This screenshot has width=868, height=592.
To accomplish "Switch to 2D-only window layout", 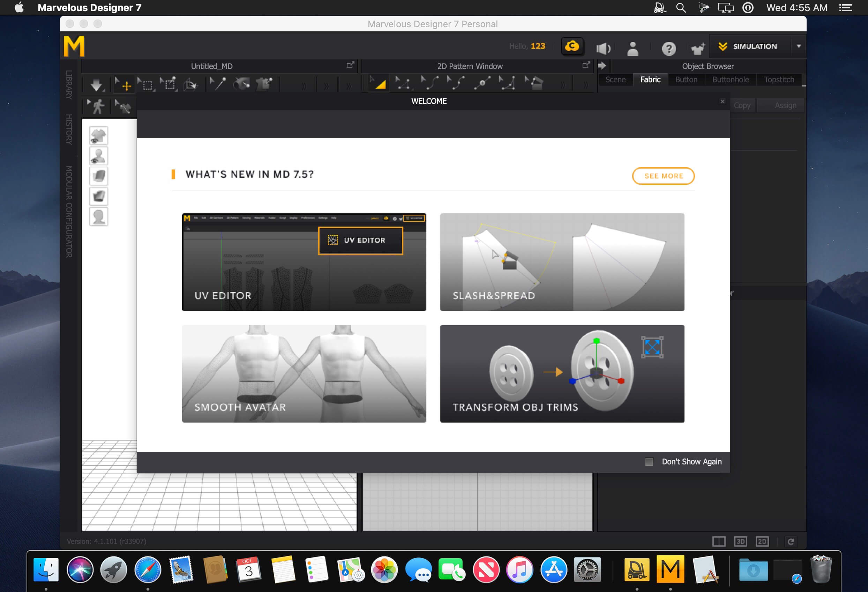I will [762, 541].
